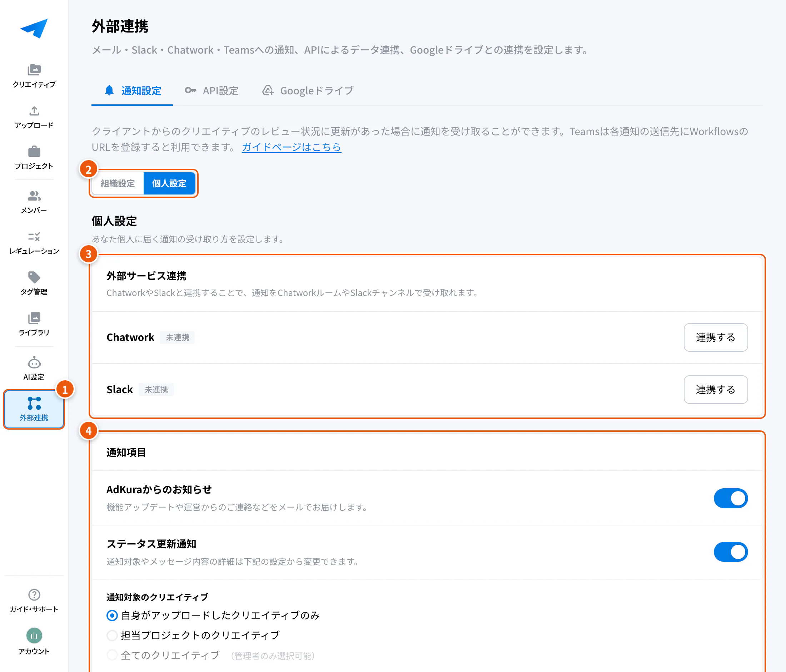Select 自身がアップロードしたクリエイティブのみ radio

point(112,615)
